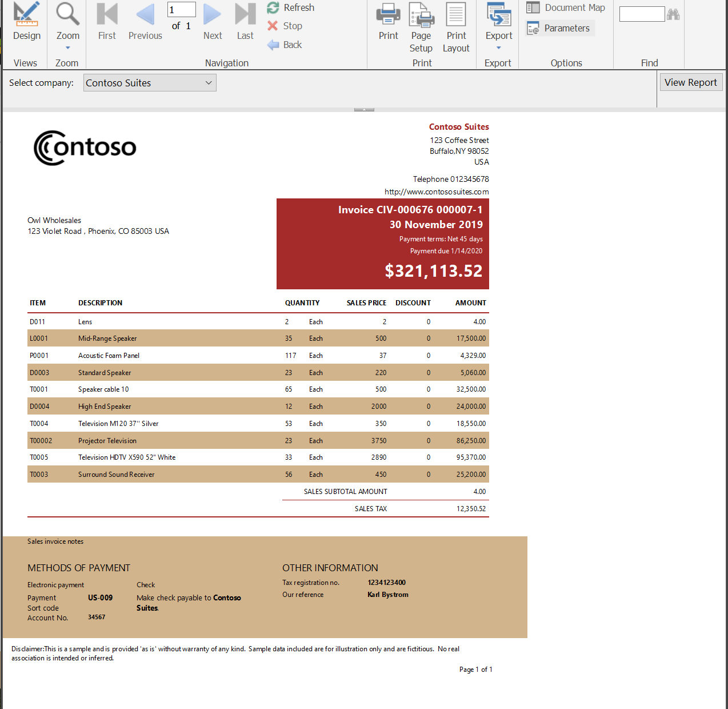Toggle the Parameters pane
Viewport: 728px width, 709px height.
click(560, 28)
